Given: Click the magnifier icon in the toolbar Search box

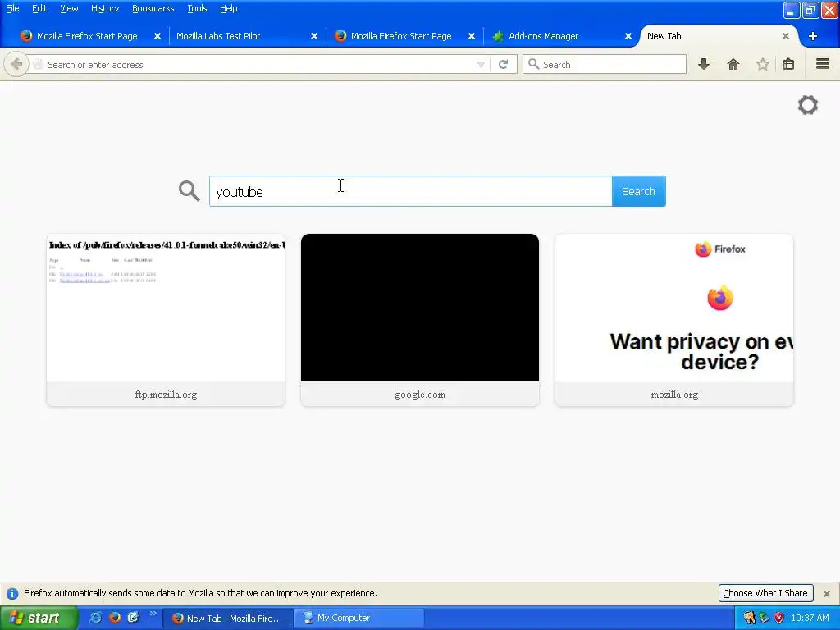Looking at the screenshot, I should pyautogui.click(x=533, y=64).
